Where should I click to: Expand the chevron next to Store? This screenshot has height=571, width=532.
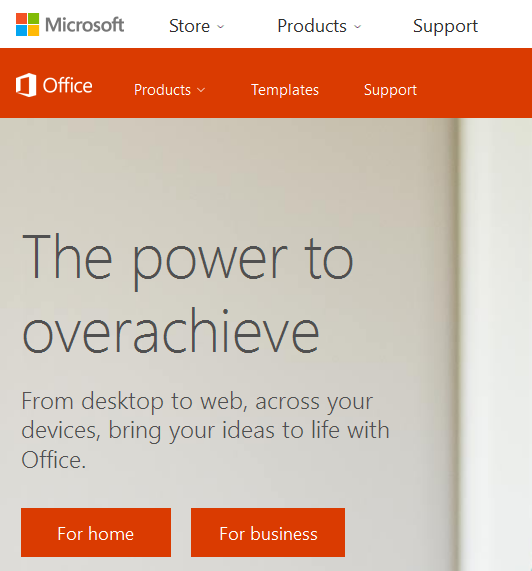click(x=220, y=27)
